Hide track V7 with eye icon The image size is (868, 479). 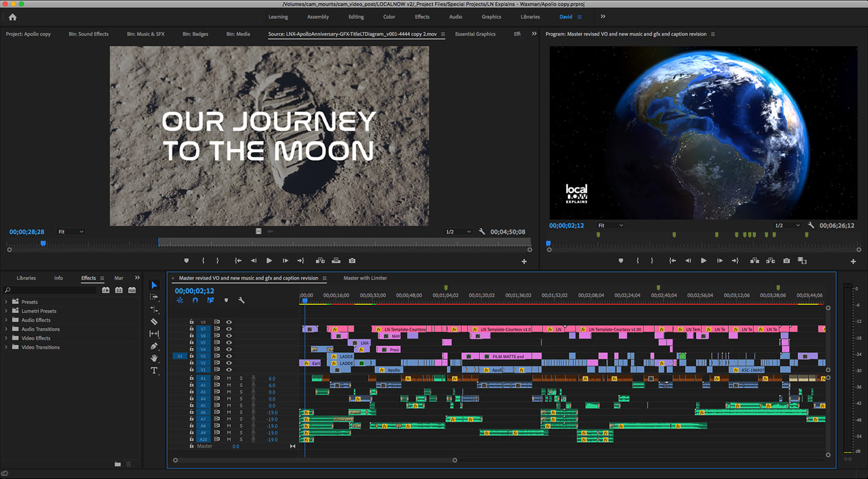click(228, 329)
